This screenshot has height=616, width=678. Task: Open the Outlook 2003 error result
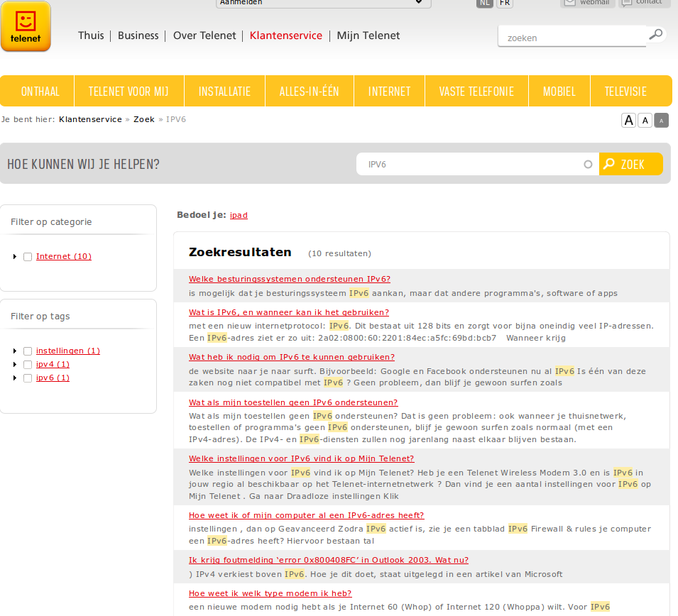click(329, 560)
